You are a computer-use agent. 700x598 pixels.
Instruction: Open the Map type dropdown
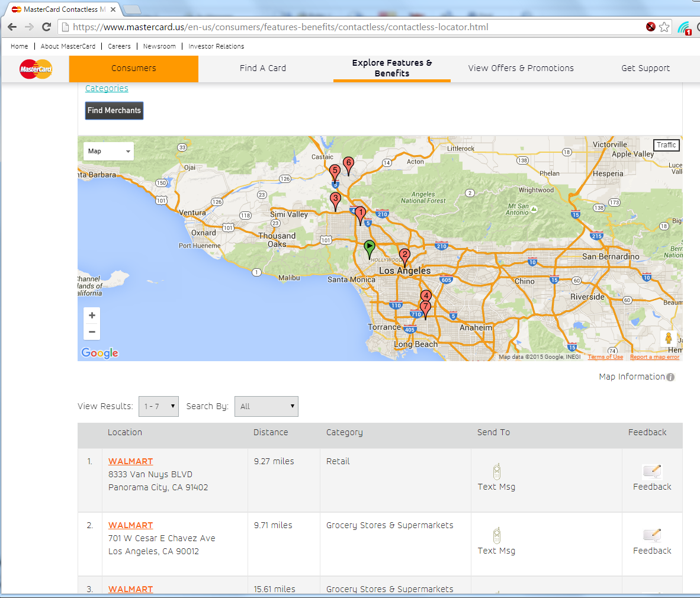click(x=108, y=152)
